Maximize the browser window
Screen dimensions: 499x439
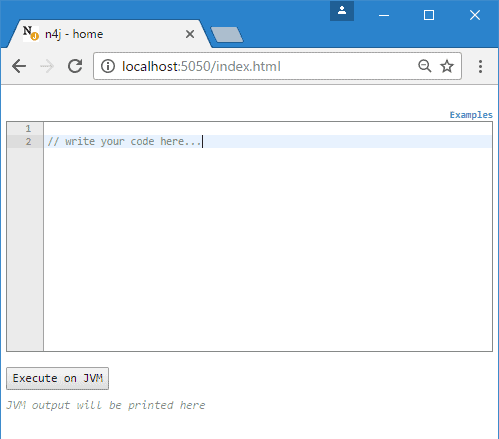coord(429,15)
